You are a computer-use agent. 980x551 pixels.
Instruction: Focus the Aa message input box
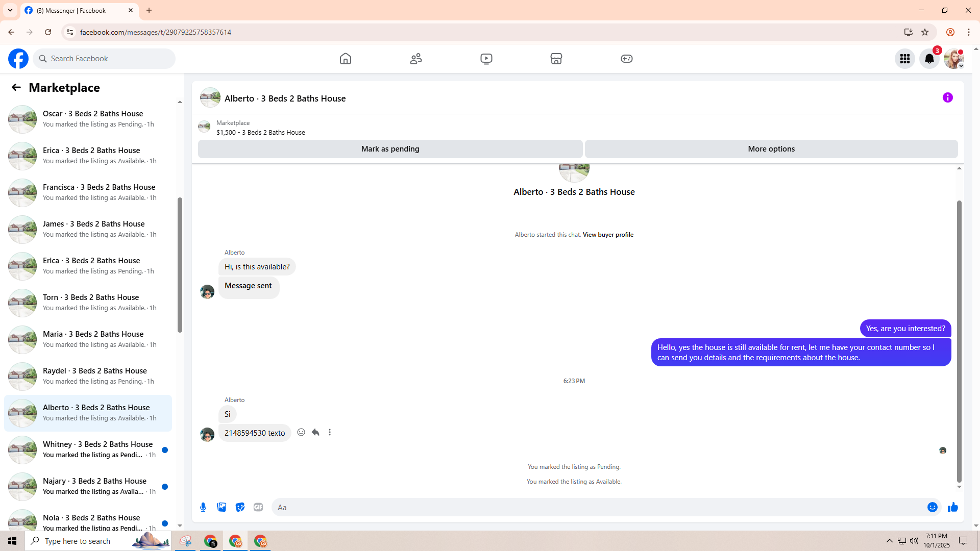click(x=600, y=507)
